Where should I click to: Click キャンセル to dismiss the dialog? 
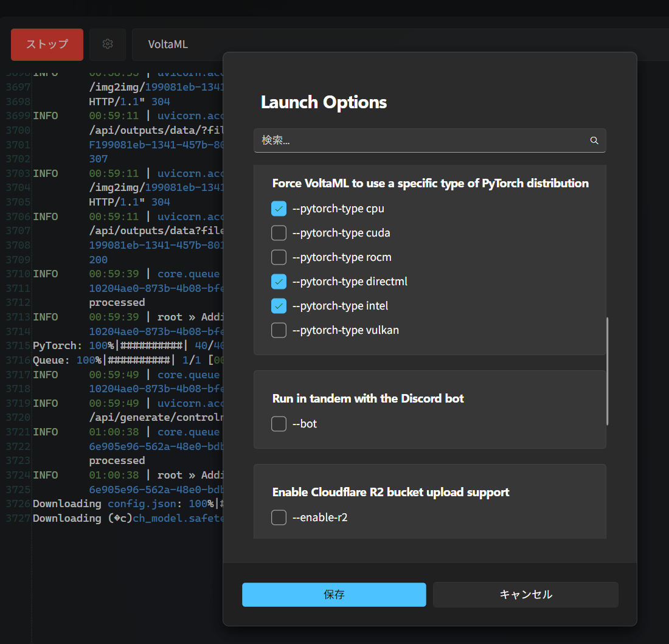pyautogui.click(x=525, y=594)
